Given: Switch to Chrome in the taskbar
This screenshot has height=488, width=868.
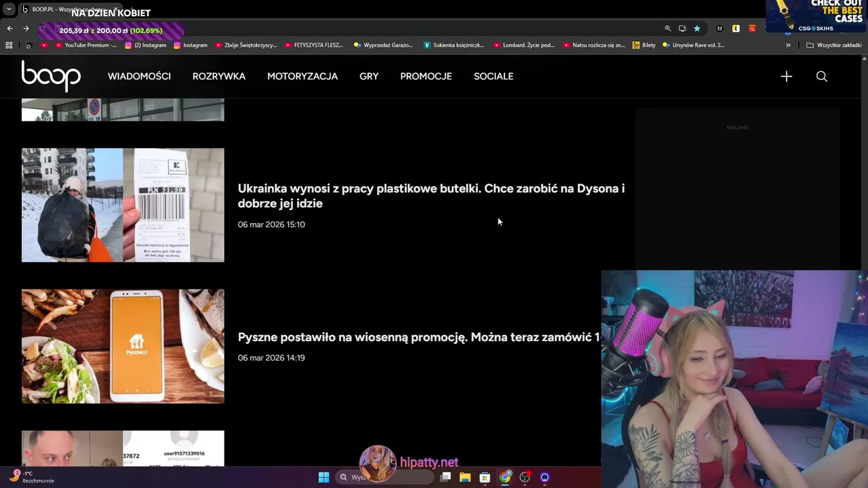Looking at the screenshot, I should pos(505,477).
